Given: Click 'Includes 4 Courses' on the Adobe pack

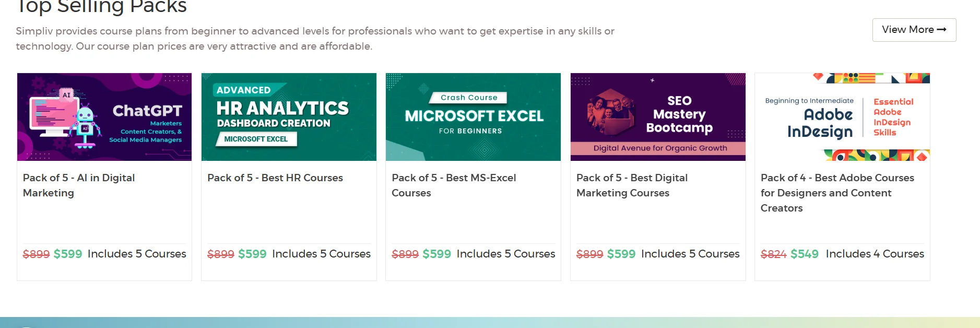Looking at the screenshot, I should tap(875, 254).
